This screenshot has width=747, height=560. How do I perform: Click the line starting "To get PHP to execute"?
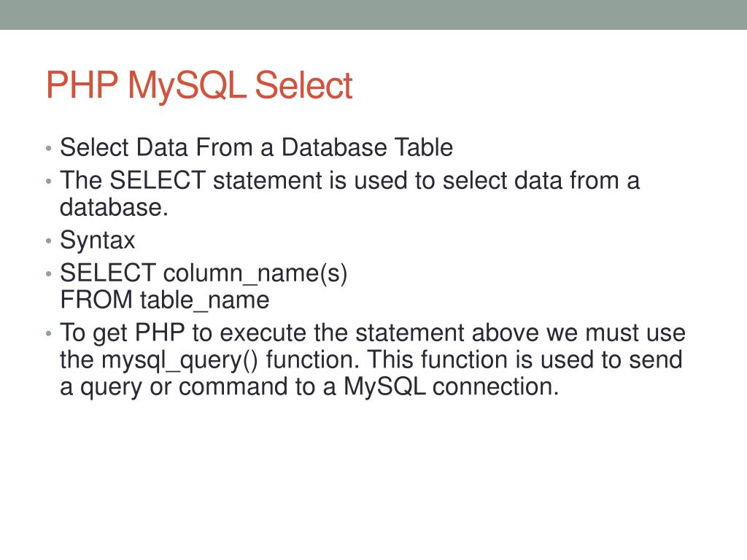372,333
